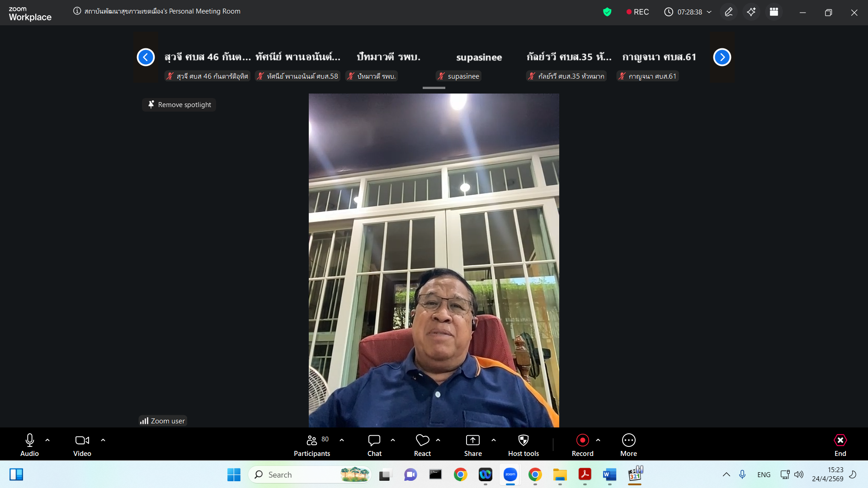Toggle recording with Record button
This screenshot has width=868, height=488.
582,445
